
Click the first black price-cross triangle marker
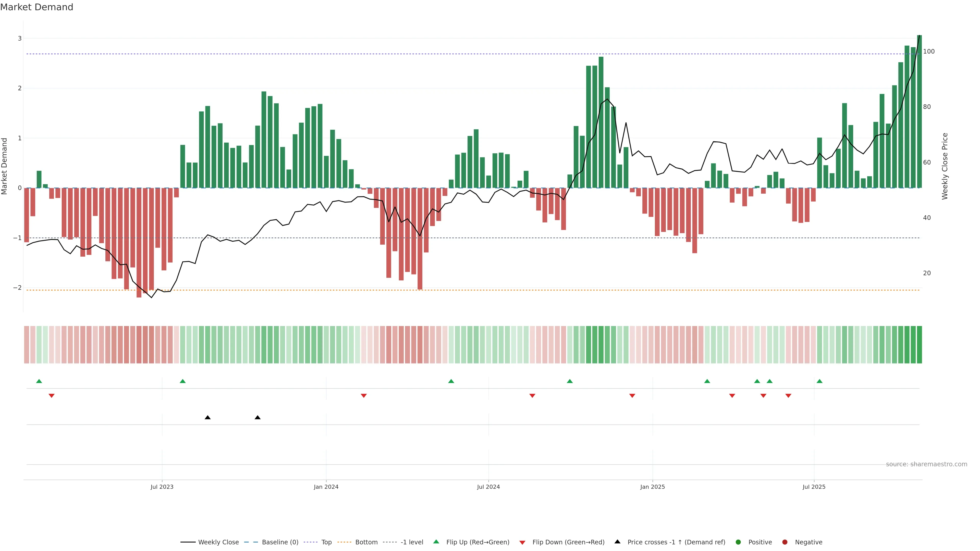point(207,417)
